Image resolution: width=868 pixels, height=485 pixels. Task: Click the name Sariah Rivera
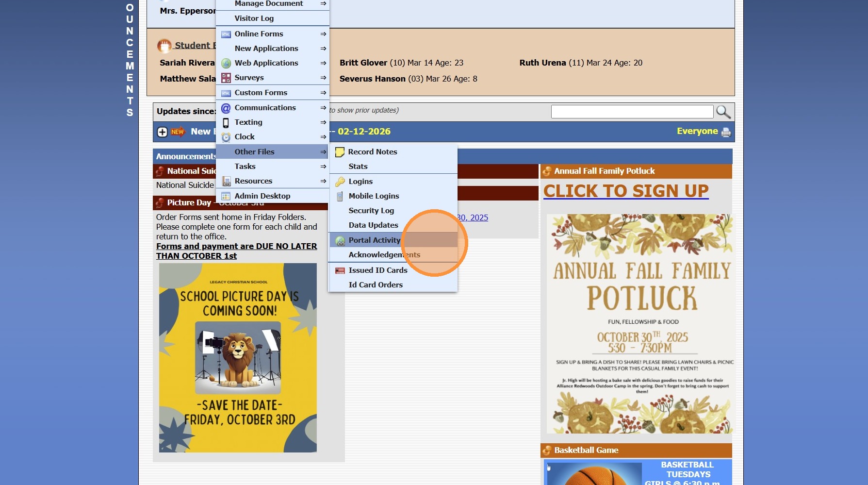coord(187,63)
